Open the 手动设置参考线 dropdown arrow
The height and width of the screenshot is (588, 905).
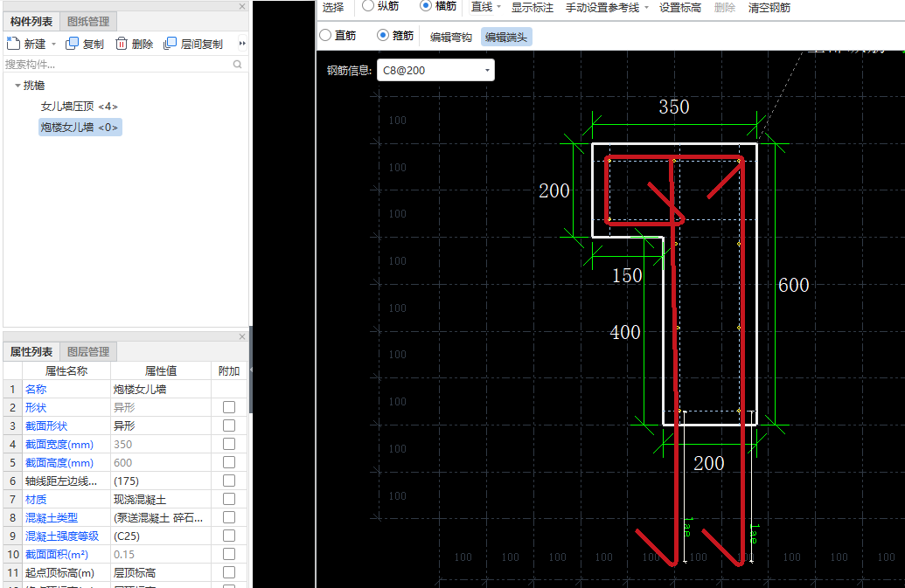pos(646,7)
